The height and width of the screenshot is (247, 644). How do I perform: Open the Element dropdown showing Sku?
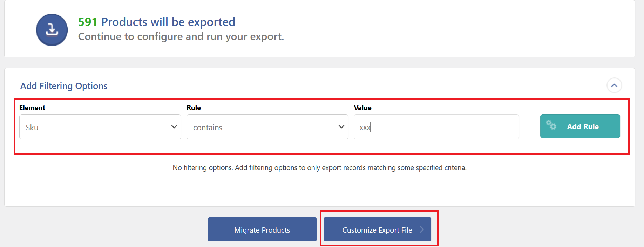[100, 127]
